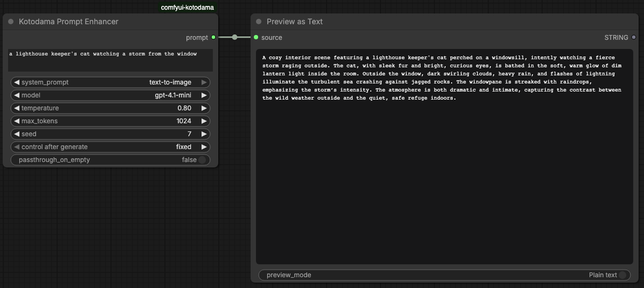This screenshot has height=288, width=644.
Task: Click the Preview as Text title
Action: coord(294,22)
